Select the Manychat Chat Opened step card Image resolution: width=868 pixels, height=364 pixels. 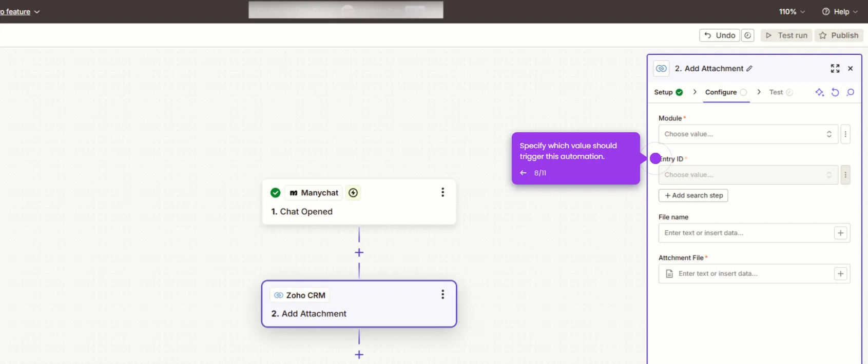pyautogui.click(x=359, y=202)
